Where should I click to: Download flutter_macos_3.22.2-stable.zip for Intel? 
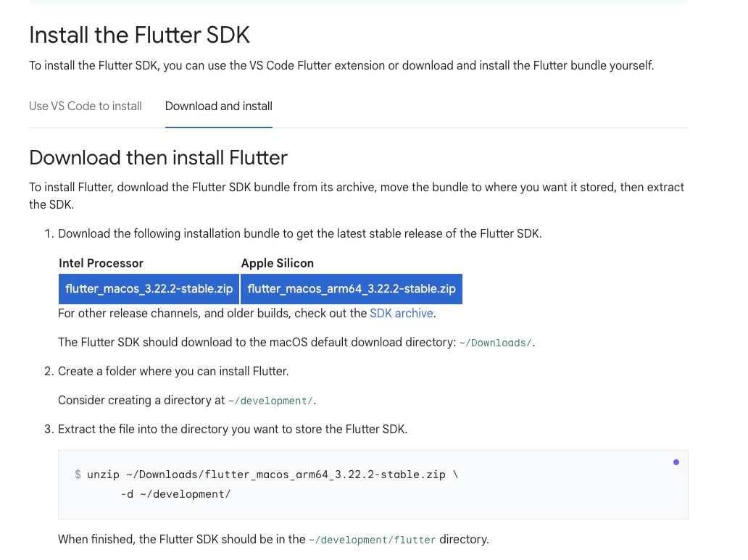coord(149,288)
